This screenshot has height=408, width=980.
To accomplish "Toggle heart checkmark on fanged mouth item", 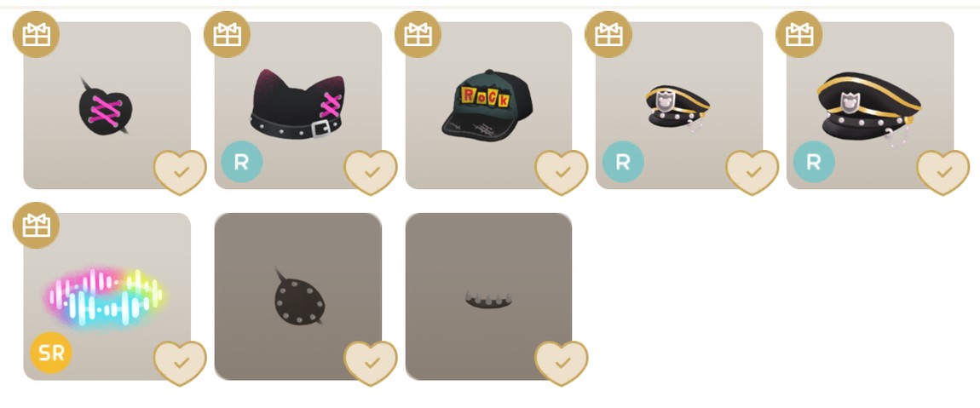I will (x=562, y=363).
